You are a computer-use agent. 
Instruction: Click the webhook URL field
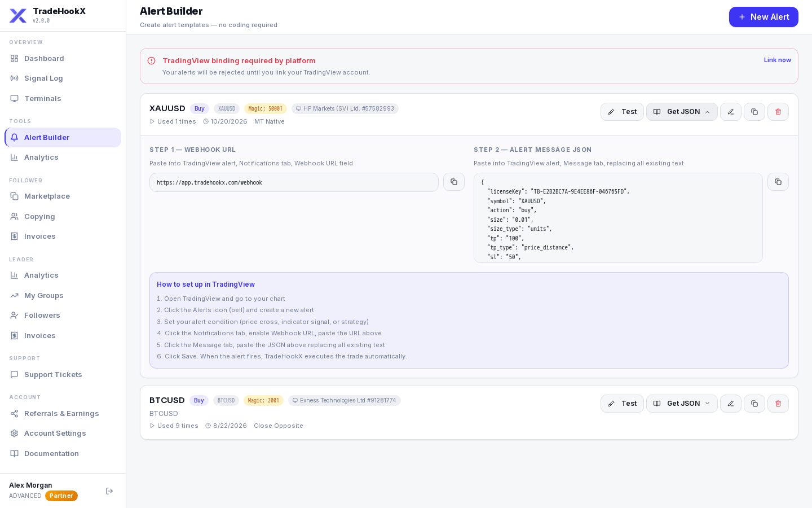[294, 182]
